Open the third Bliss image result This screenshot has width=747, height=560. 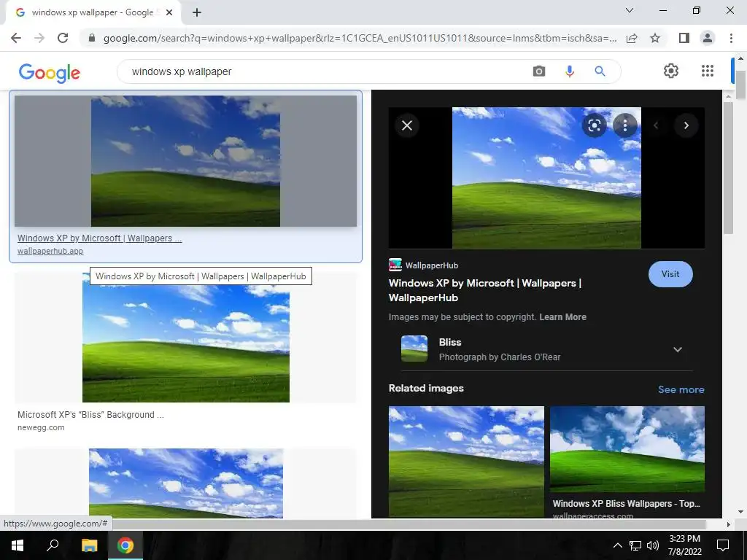coord(186,483)
